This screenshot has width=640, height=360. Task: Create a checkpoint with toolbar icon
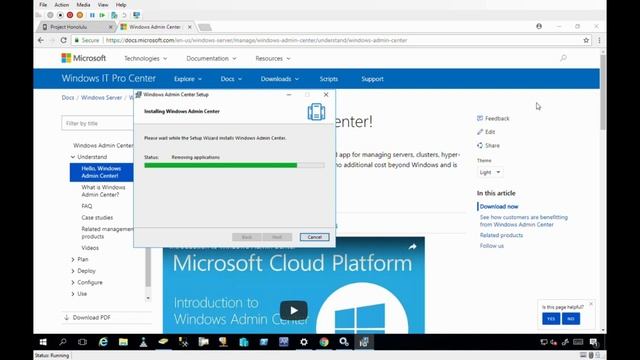point(114,15)
